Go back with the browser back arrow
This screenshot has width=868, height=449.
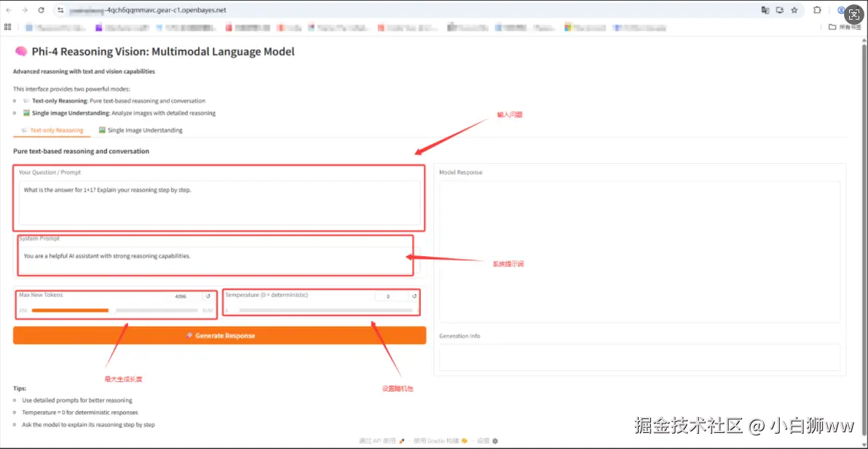(8, 10)
